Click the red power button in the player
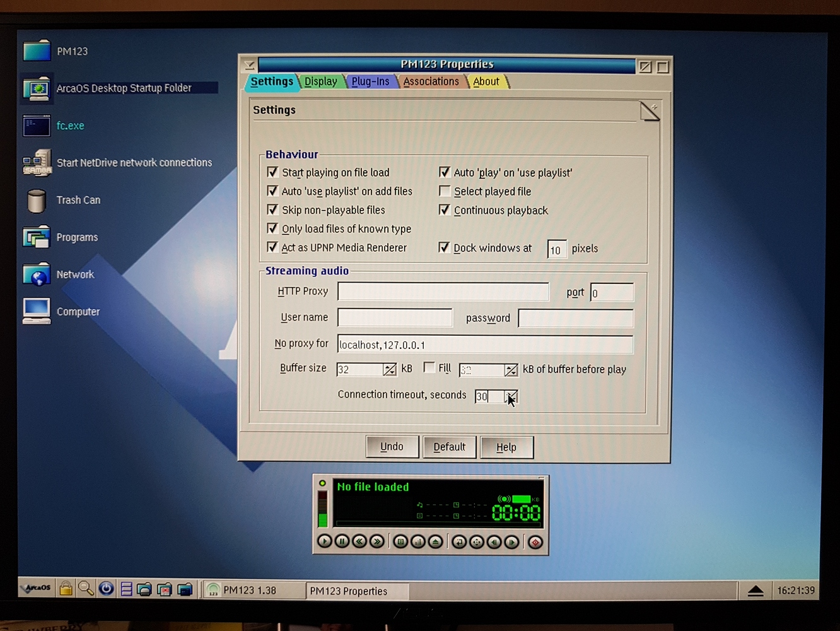This screenshot has height=631, width=840. tap(535, 542)
